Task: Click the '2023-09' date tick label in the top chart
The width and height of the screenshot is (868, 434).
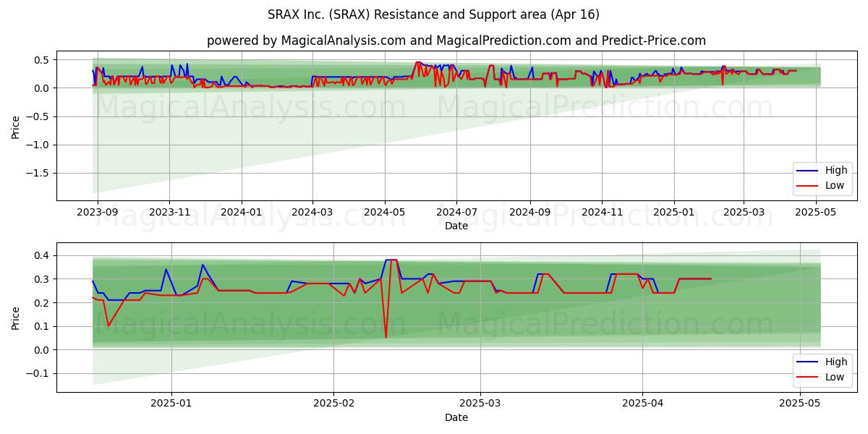Action: (98, 213)
